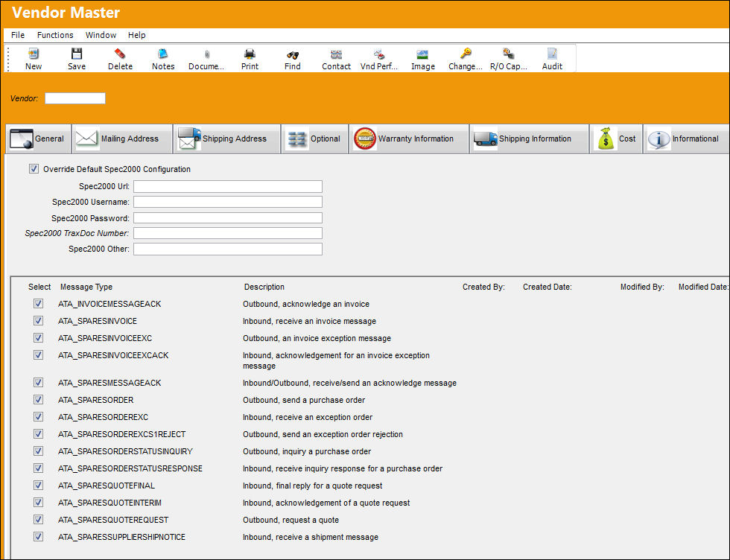Click the Image toolbar icon
The width and height of the screenshot is (730, 560).
click(423, 54)
